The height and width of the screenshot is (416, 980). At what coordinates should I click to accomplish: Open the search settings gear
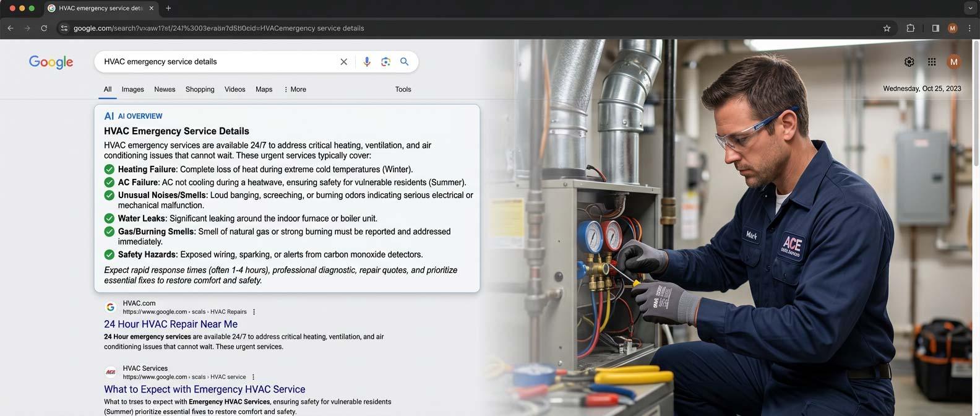coord(909,62)
